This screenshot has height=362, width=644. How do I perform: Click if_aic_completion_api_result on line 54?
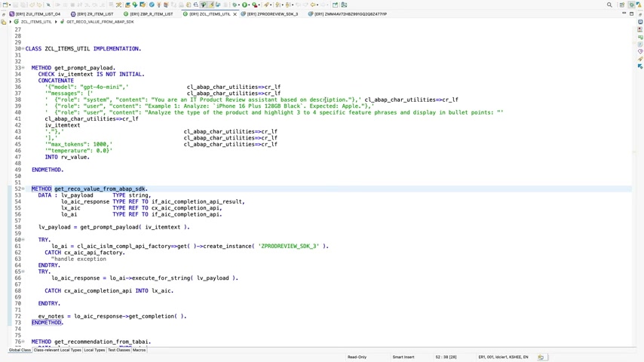[196, 202]
